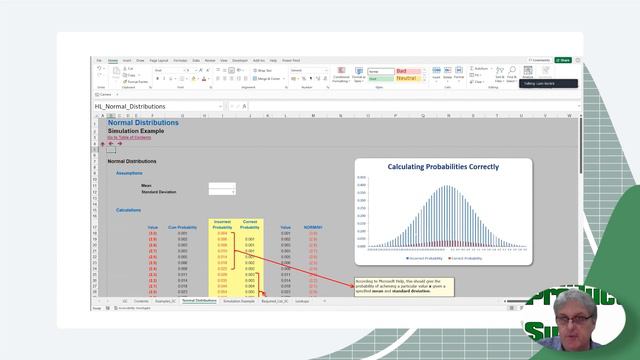Open Conditional Formatting
The height and width of the screenshot is (360, 640).
tap(341, 75)
